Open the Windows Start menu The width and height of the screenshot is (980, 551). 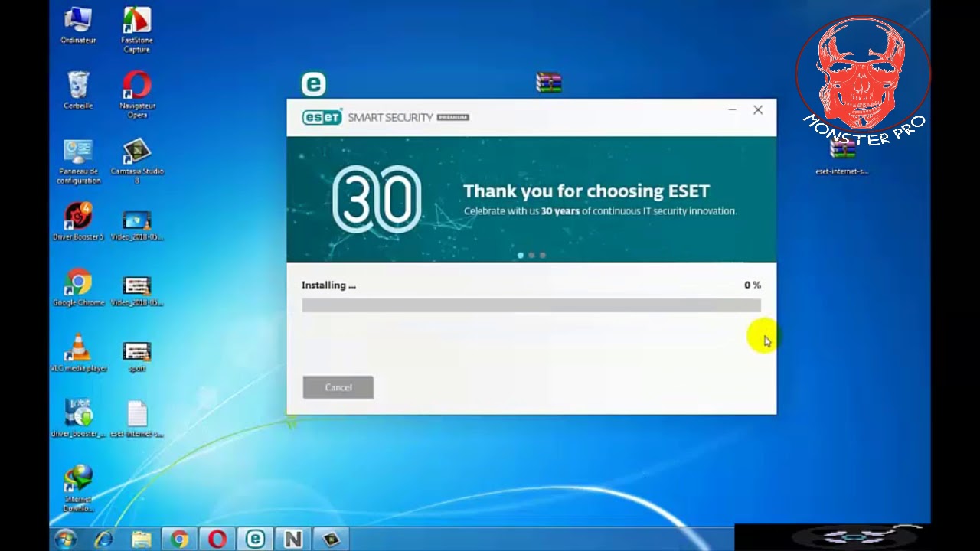pos(65,539)
